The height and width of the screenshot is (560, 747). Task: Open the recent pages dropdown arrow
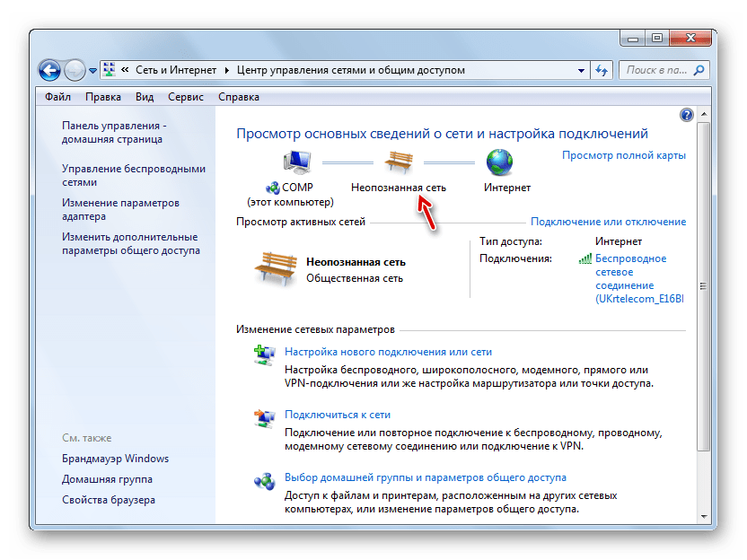tap(92, 71)
